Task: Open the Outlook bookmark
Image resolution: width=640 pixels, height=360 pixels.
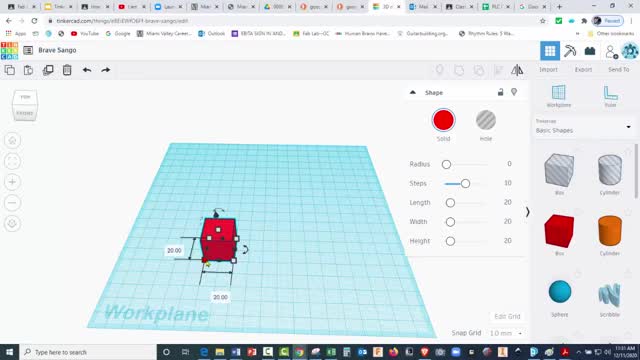Action: (x=211, y=33)
